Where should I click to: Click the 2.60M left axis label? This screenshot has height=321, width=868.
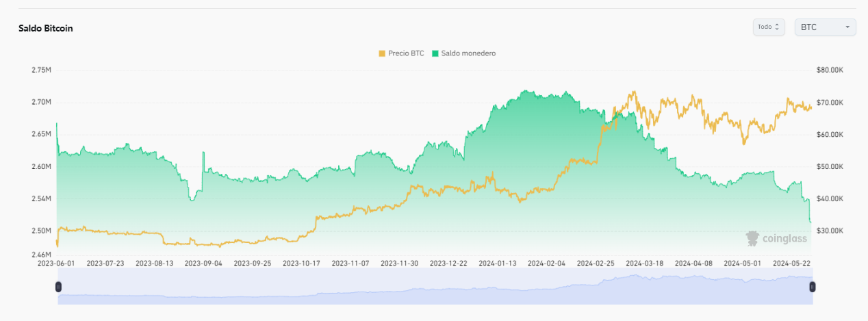[41, 166]
